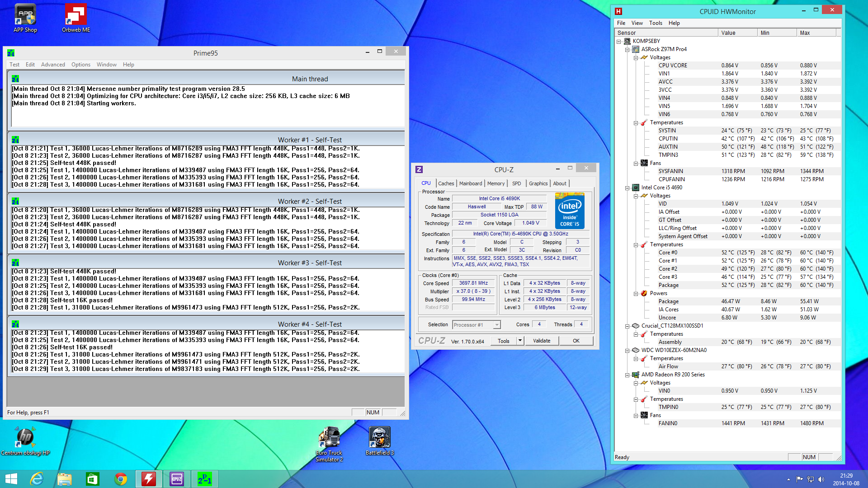Click the Worker #1 window icon
This screenshot has height=488, width=868.
click(15, 140)
